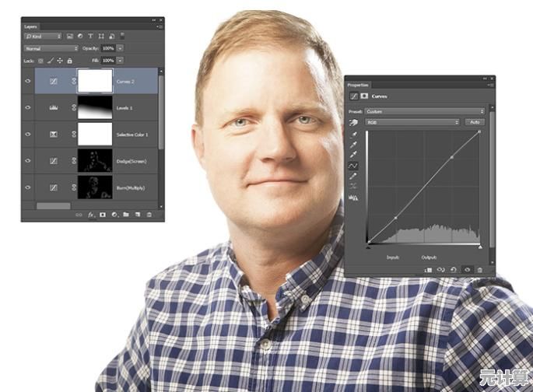The height and width of the screenshot is (392, 533).
Task: Toggle the layer filtering switch
Action: pyautogui.click(x=122, y=35)
